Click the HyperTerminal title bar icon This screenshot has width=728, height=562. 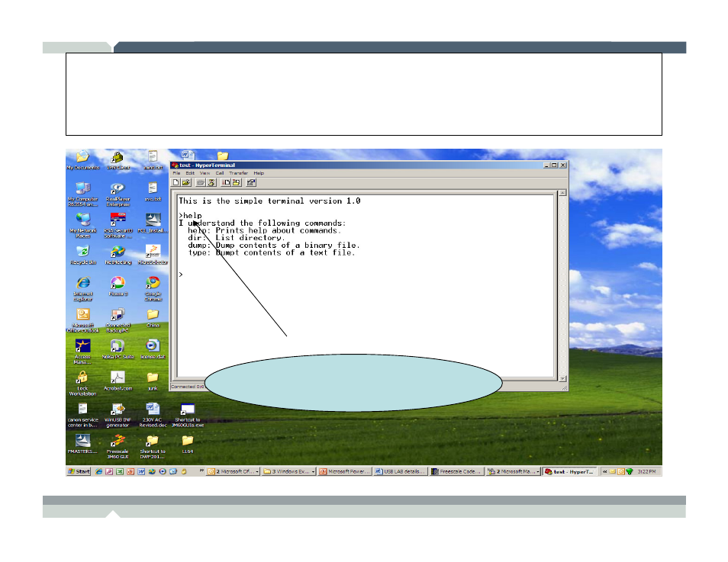[175, 165]
